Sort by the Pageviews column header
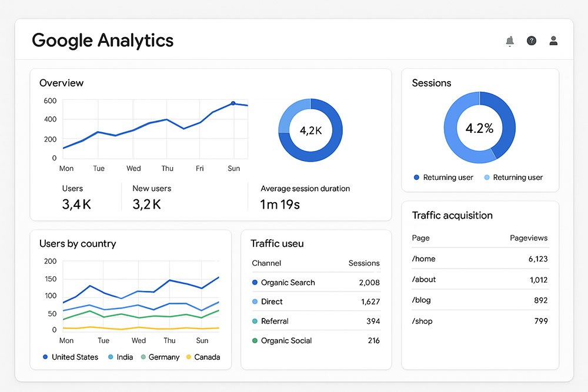588x392 pixels. click(528, 238)
